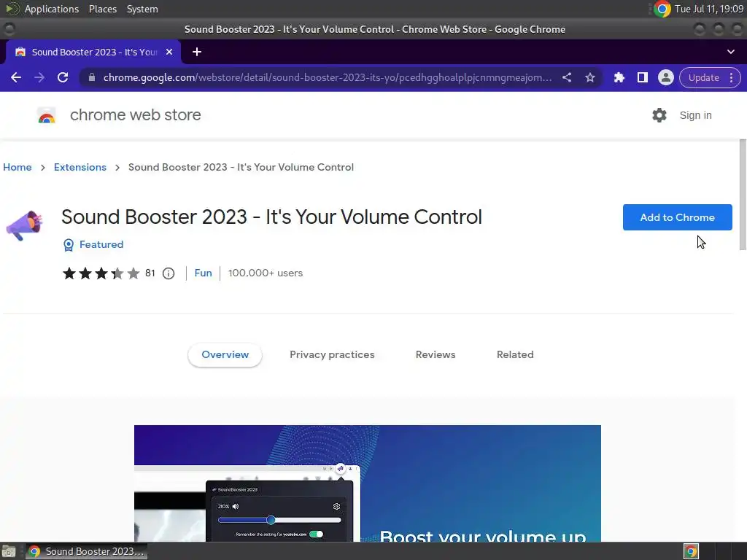Viewport: 747px width, 560px height.
Task: Click the Update button in toolbar
Action: 704,77
